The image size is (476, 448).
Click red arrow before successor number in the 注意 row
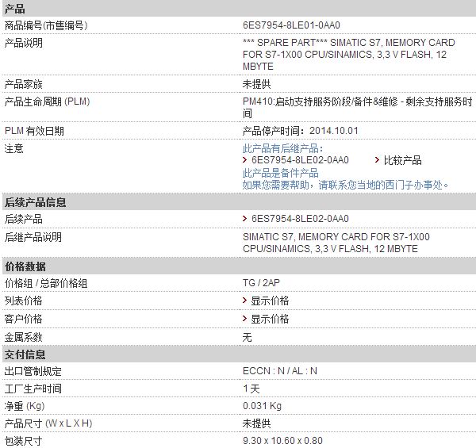244,160
